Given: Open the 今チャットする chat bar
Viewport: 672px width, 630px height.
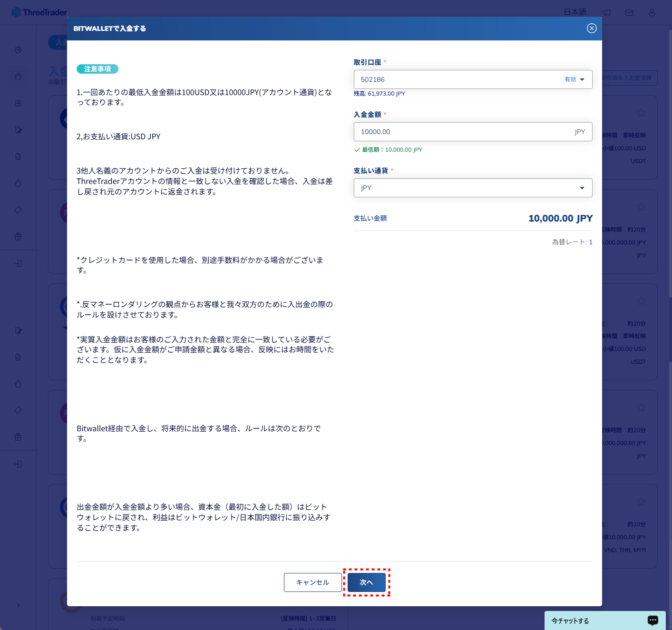Looking at the screenshot, I should 605,620.
